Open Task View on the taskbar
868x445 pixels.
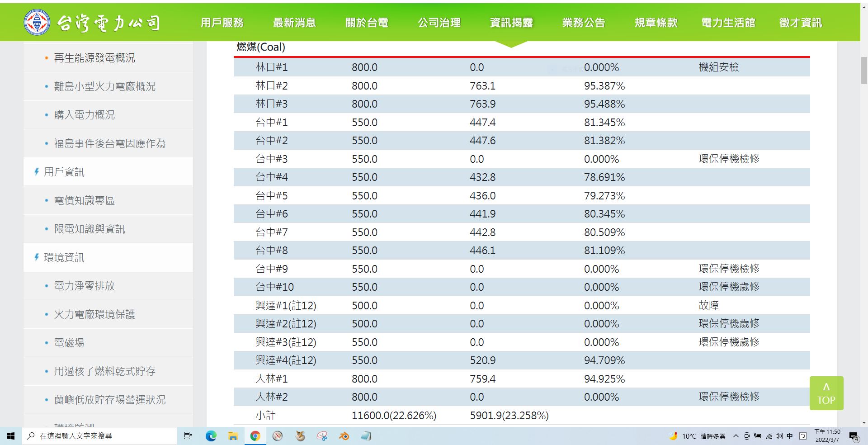click(x=188, y=436)
